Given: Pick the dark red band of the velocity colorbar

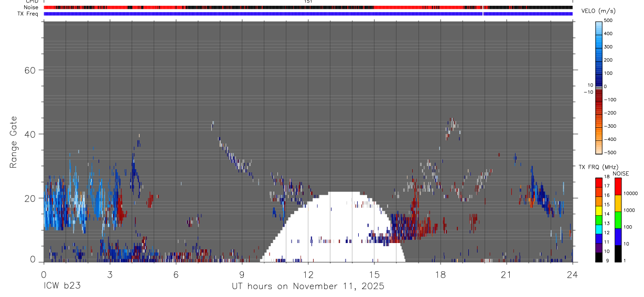Looking at the screenshot, I should click(x=599, y=94).
